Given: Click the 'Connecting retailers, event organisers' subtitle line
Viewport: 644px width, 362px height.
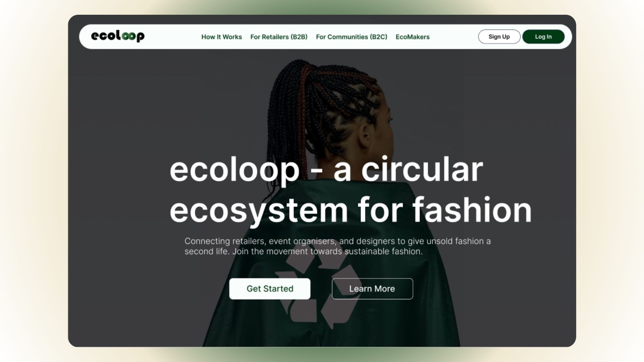Looking at the screenshot, I should (337, 241).
